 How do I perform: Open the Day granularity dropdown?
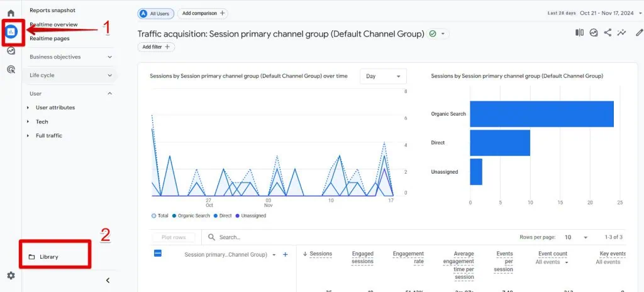pyautogui.click(x=383, y=76)
